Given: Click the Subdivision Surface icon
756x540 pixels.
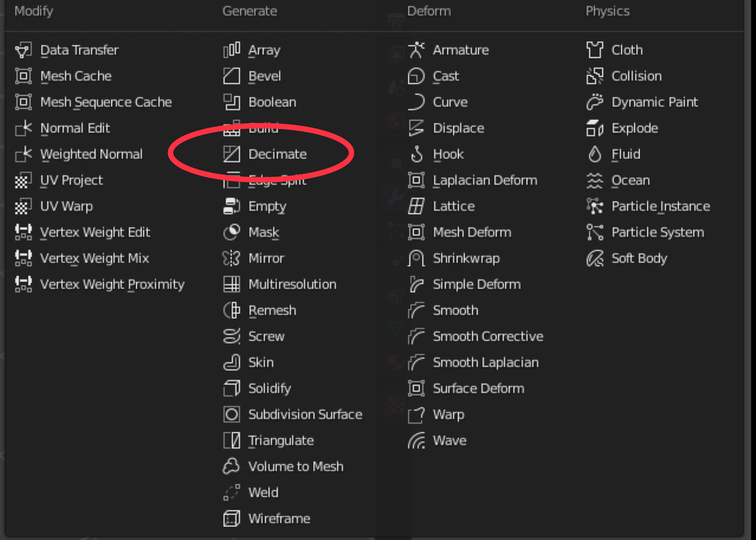Looking at the screenshot, I should 232,415.
